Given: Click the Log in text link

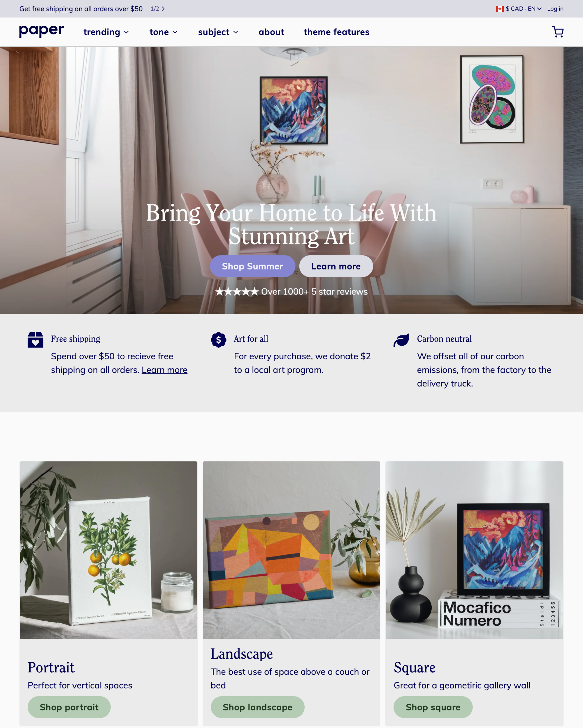Looking at the screenshot, I should [x=555, y=8].
